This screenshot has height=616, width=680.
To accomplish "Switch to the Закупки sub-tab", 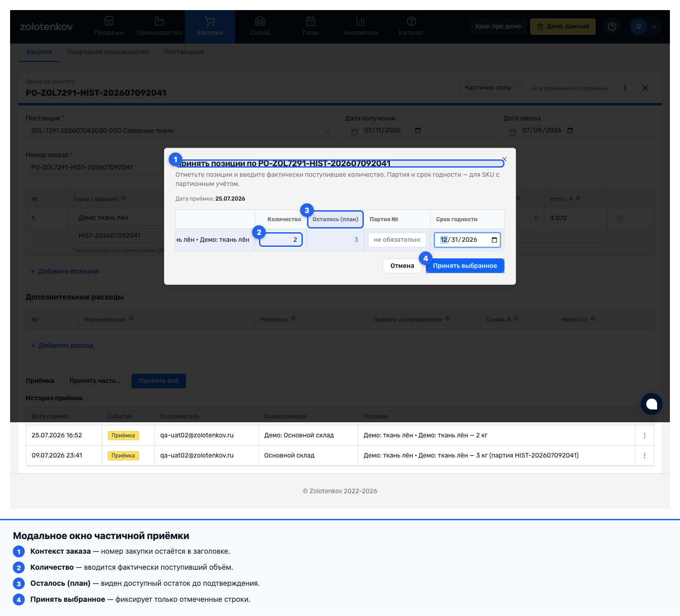I will click(x=39, y=52).
